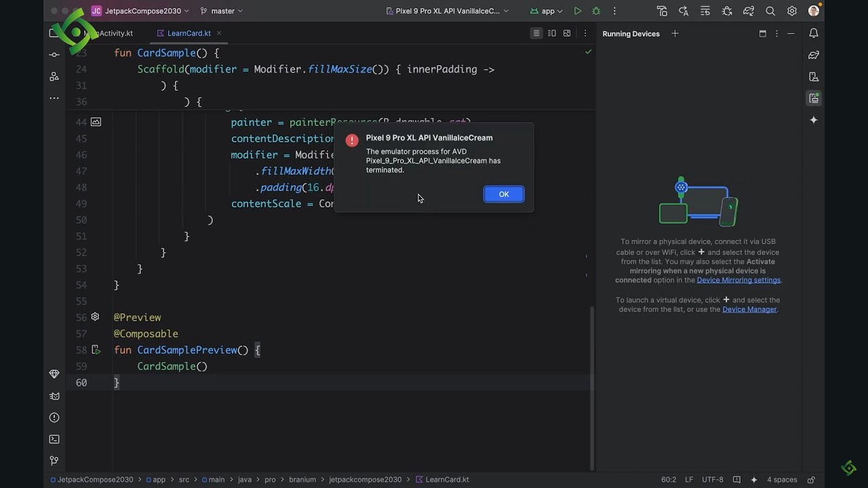
Task: Show more tool windows ellipsis
Action: [x=54, y=98]
